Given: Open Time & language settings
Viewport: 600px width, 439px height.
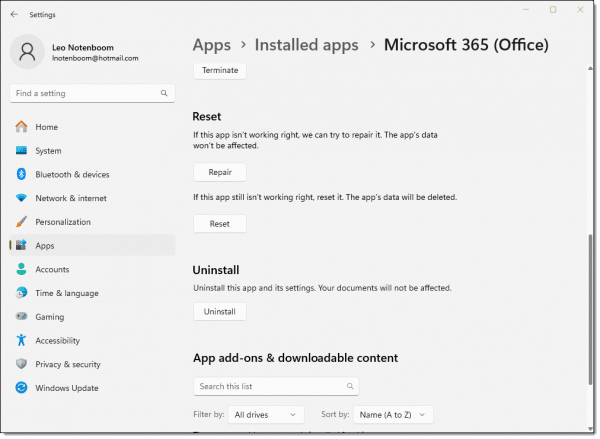Looking at the screenshot, I should 66,293.
